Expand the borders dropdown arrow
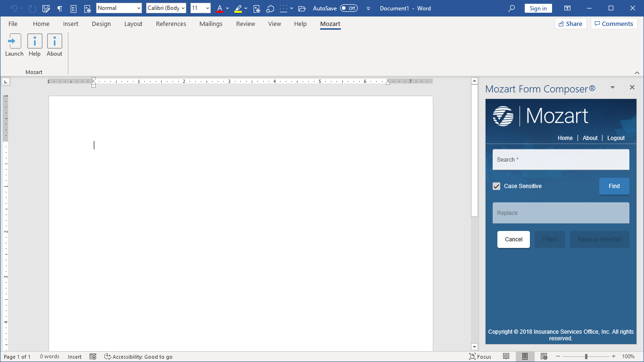This screenshot has height=362, width=644. 291,8
